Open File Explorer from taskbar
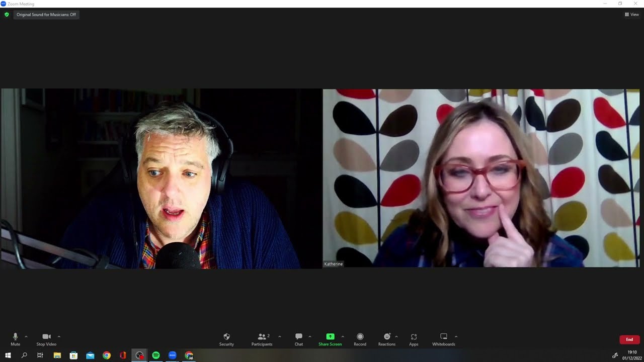644x362 pixels. (x=57, y=355)
